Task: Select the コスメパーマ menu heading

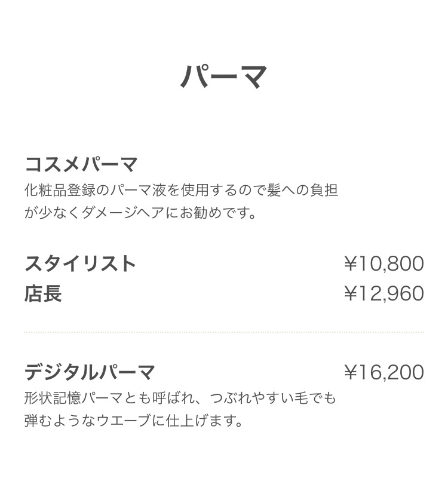Action: pyautogui.click(x=81, y=164)
